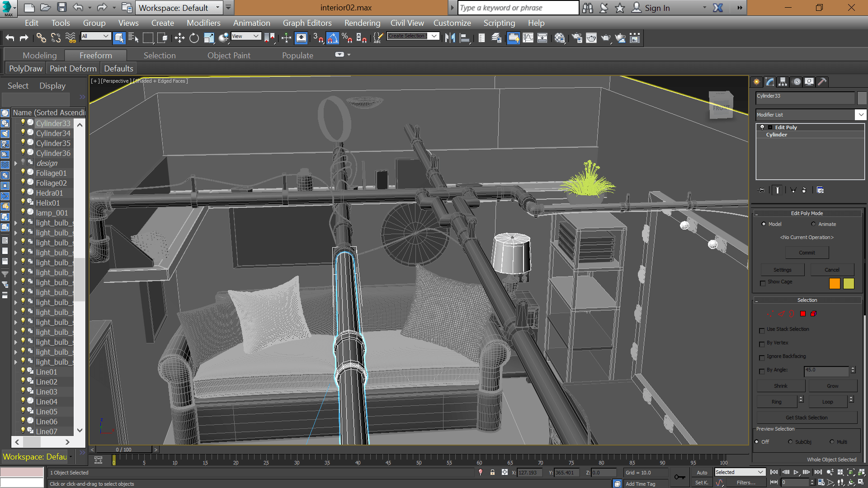The width and height of the screenshot is (868, 488).
Task: Click the orange cage color swatch
Action: tap(835, 283)
